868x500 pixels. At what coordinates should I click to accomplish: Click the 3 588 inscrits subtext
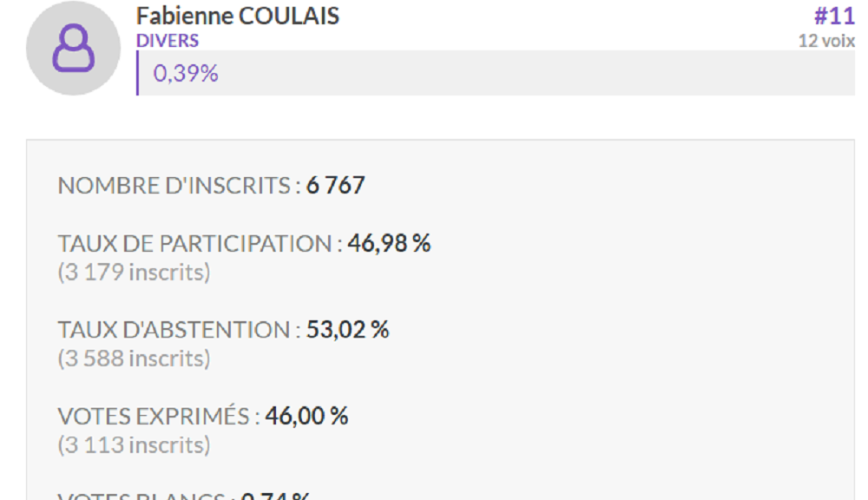point(134,359)
